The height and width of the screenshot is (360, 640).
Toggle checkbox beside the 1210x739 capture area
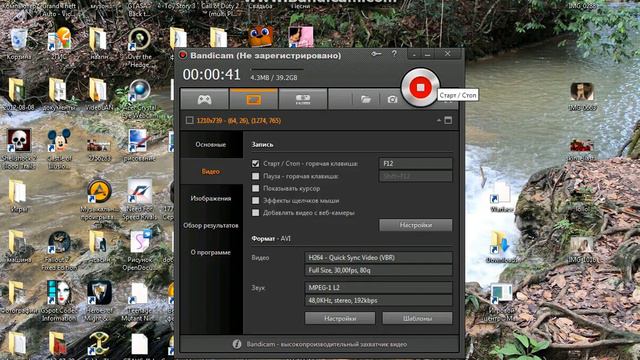point(189,120)
